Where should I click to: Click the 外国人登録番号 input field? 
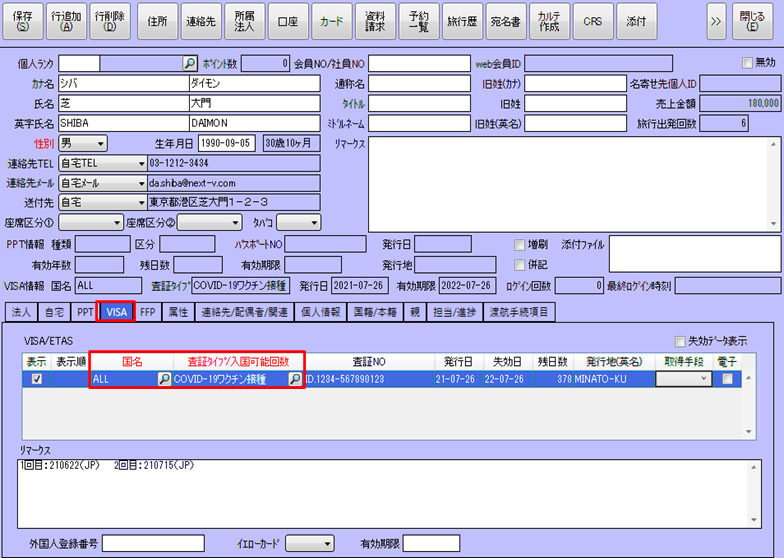154,543
